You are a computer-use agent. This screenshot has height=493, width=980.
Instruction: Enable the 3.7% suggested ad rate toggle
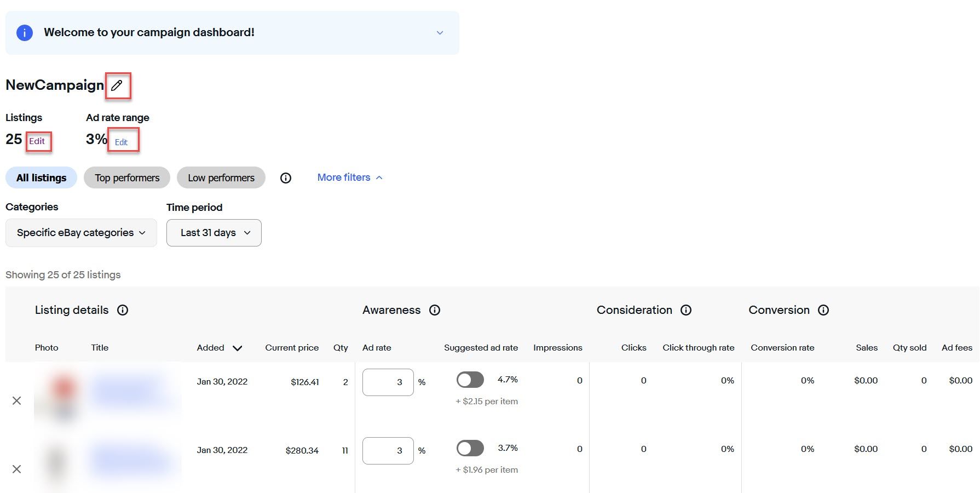(470, 448)
